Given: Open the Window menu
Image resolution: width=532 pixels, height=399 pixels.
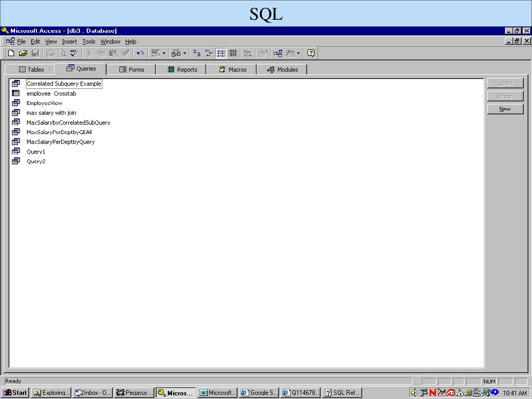Looking at the screenshot, I should (x=110, y=42).
